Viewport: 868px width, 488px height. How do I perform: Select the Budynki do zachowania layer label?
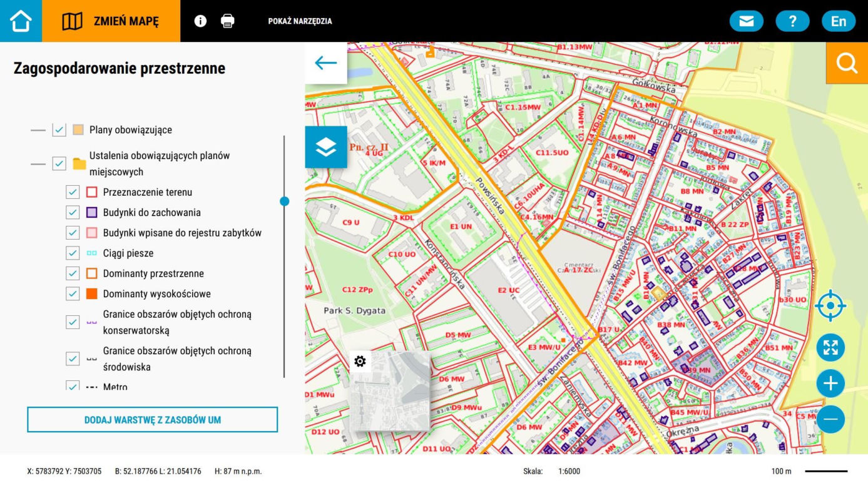pos(152,212)
